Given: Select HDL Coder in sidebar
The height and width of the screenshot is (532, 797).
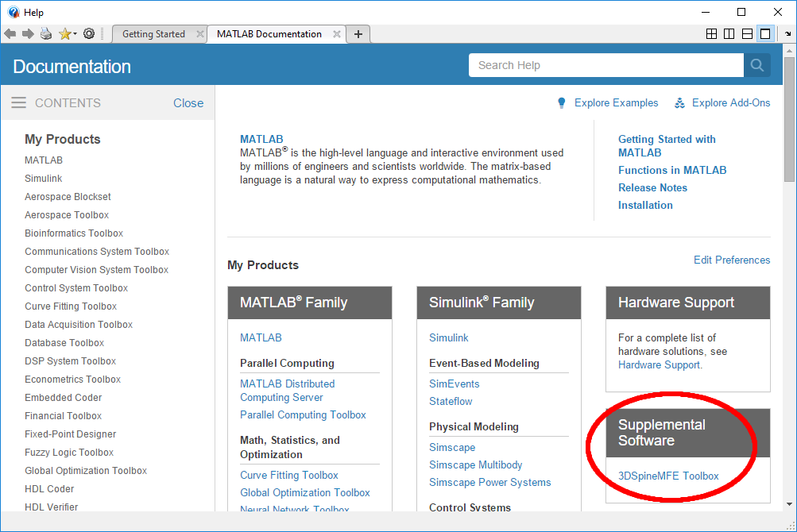Looking at the screenshot, I should tap(49, 489).
